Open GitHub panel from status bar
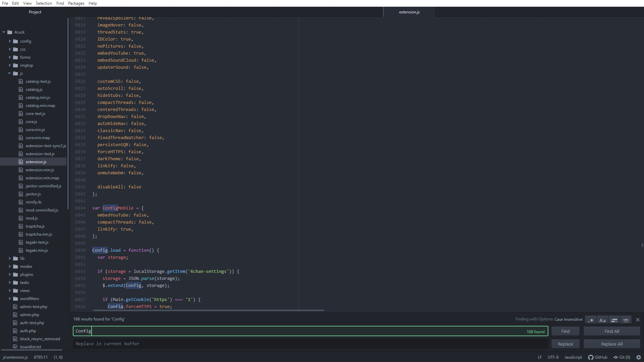This screenshot has width=644, height=362. (x=598, y=357)
